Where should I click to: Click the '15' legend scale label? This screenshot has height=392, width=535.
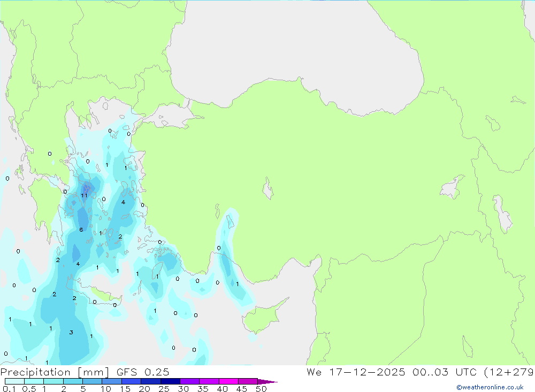tap(125, 389)
